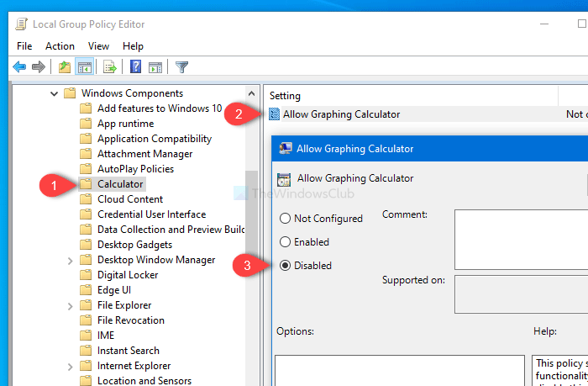Toggle Show/Hide Action Pane icon
Image resolution: width=588 pixels, height=386 pixels.
pos(155,67)
